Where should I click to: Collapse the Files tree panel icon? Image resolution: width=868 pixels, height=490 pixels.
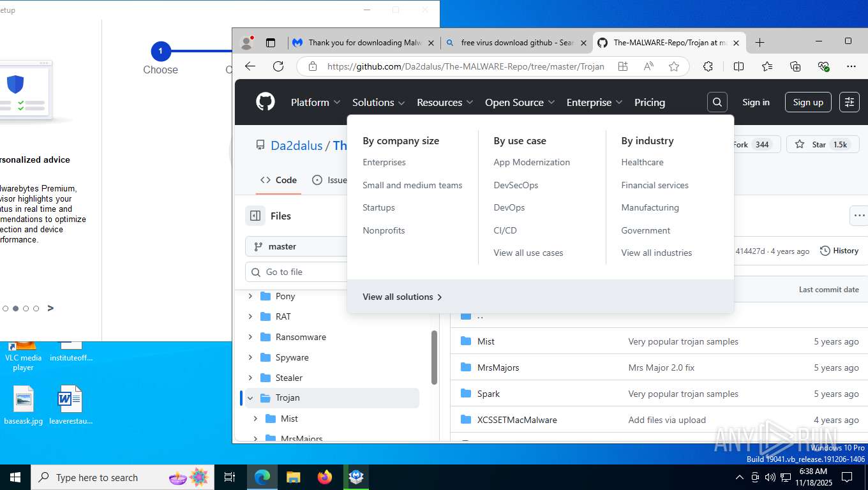255,216
